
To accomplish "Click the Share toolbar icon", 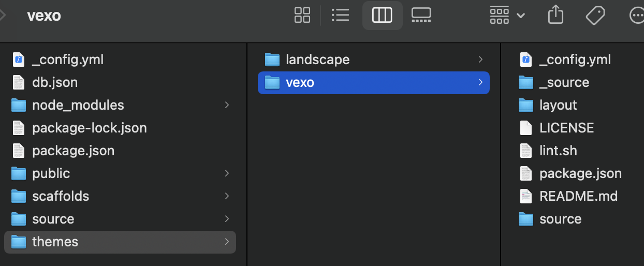I will (555, 15).
